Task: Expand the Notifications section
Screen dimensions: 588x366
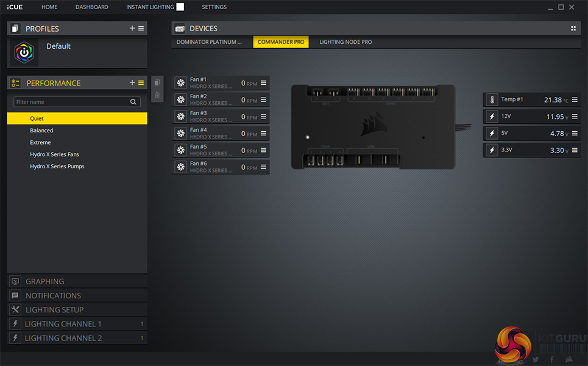Action: (77, 295)
